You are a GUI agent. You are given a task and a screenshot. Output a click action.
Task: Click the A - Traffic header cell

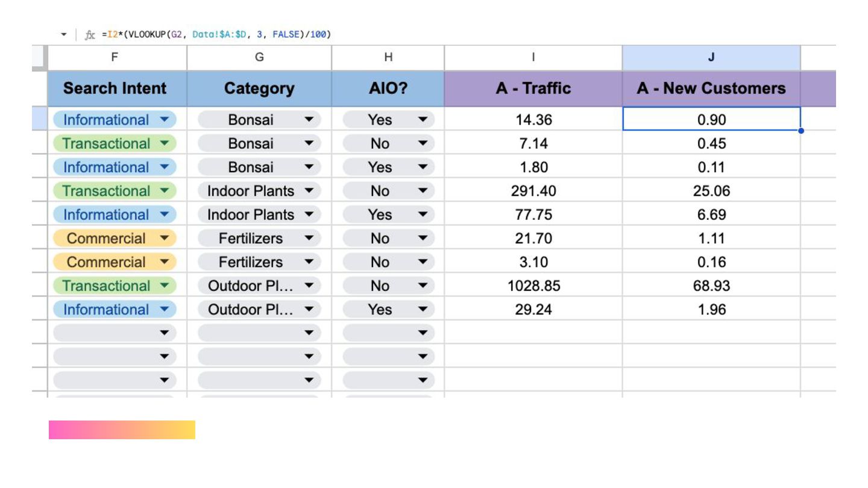533,89
